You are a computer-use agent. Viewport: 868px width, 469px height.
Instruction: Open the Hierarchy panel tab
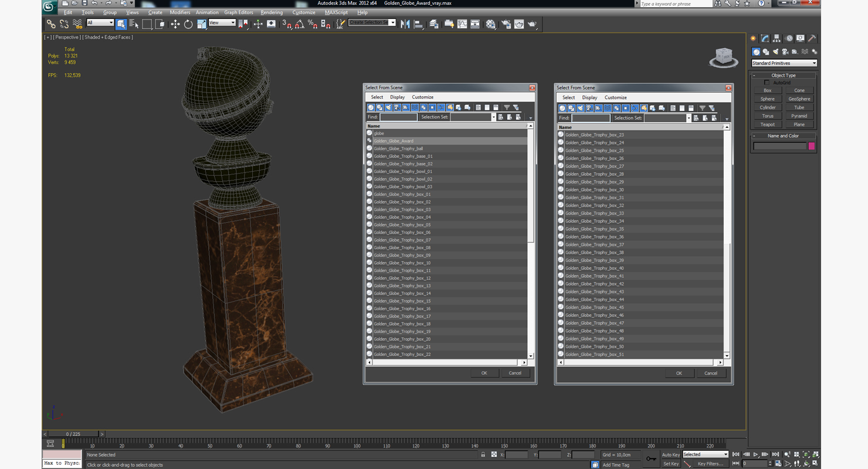tap(777, 38)
